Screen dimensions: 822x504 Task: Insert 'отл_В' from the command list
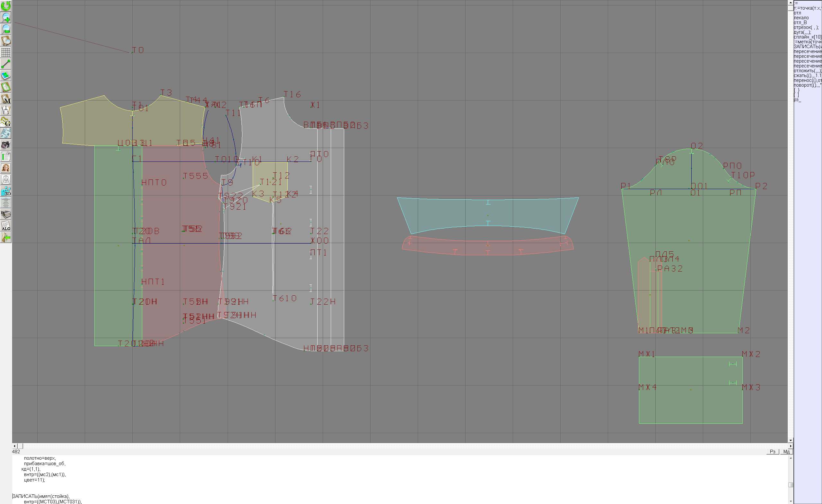pyautogui.click(x=800, y=23)
